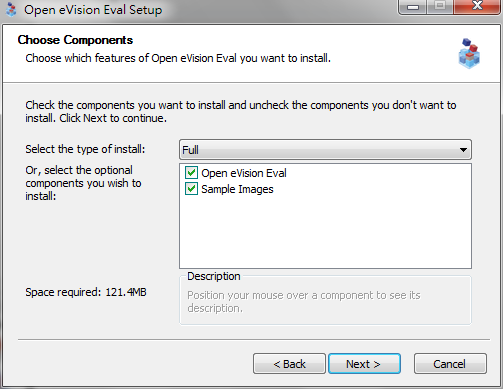Click the colored cubes installer logo in header
Viewport: 503px width, 389px height.
[x=469, y=53]
